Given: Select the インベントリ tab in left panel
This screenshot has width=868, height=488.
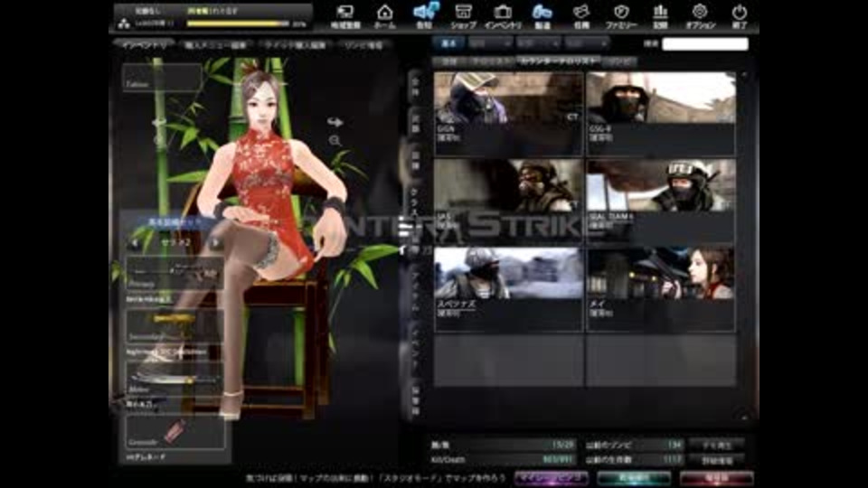Looking at the screenshot, I should (x=145, y=45).
